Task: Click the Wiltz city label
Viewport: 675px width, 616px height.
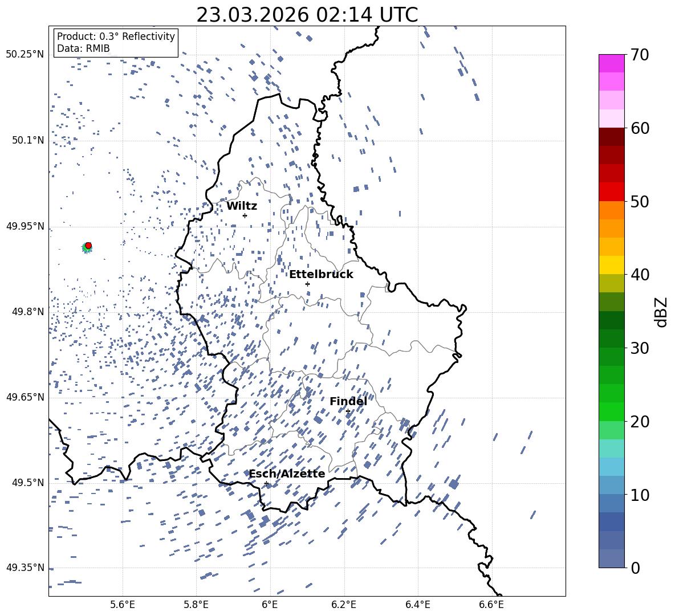Action: (242, 206)
